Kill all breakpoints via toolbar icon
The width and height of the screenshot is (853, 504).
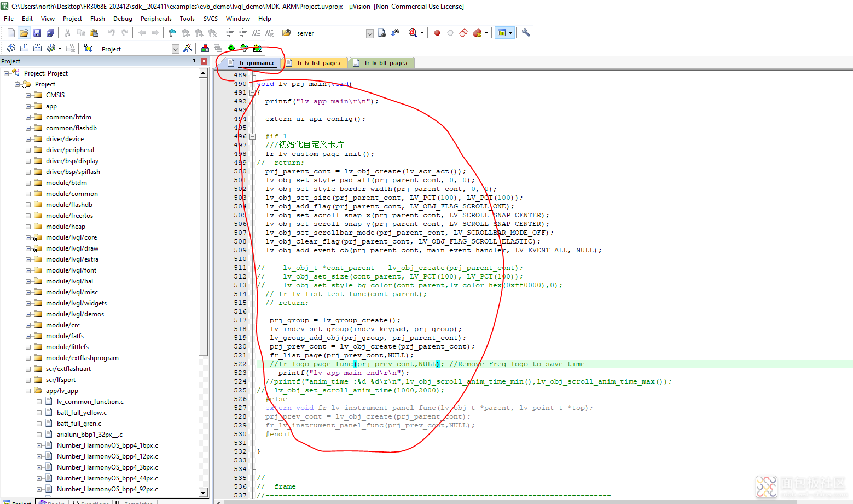[x=478, y=33]
